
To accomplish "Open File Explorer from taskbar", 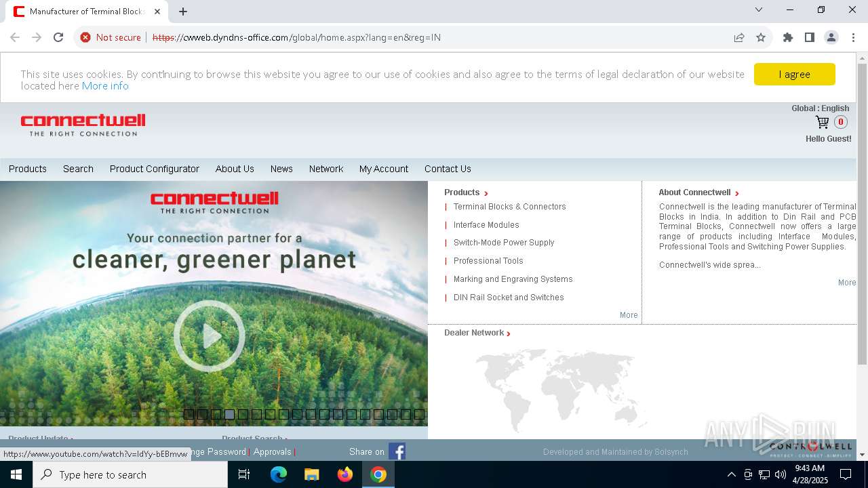I will click(x=312, y=474).
